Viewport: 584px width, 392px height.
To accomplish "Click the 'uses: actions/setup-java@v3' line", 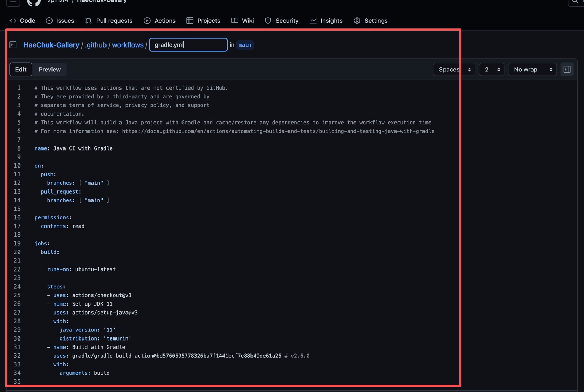I will (x=95, y=313).
